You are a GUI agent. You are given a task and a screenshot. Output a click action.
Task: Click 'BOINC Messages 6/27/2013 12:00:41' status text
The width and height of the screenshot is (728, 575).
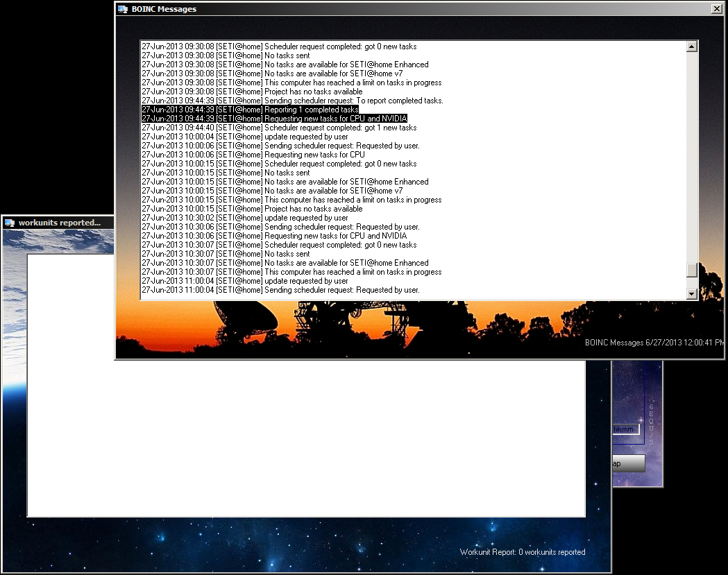pyautogui.click(x=654, y=343)
